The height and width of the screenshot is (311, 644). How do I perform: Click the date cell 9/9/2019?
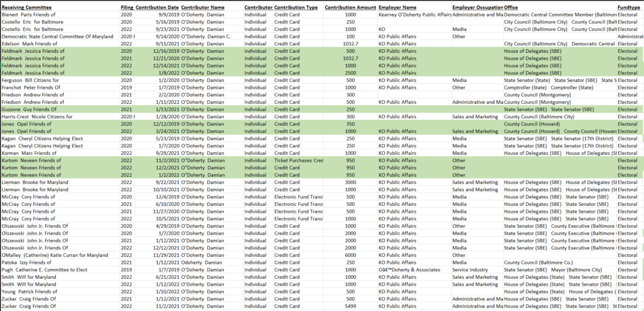[169, 15]
